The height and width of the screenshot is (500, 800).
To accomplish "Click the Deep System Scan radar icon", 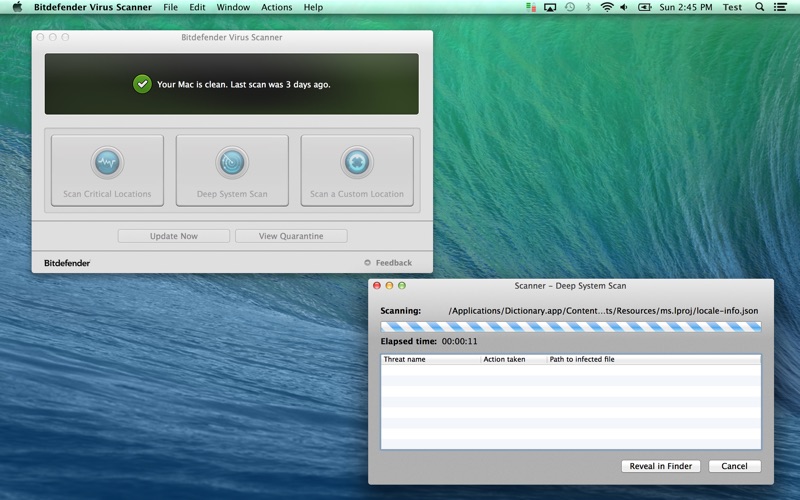I will (232, 162).
